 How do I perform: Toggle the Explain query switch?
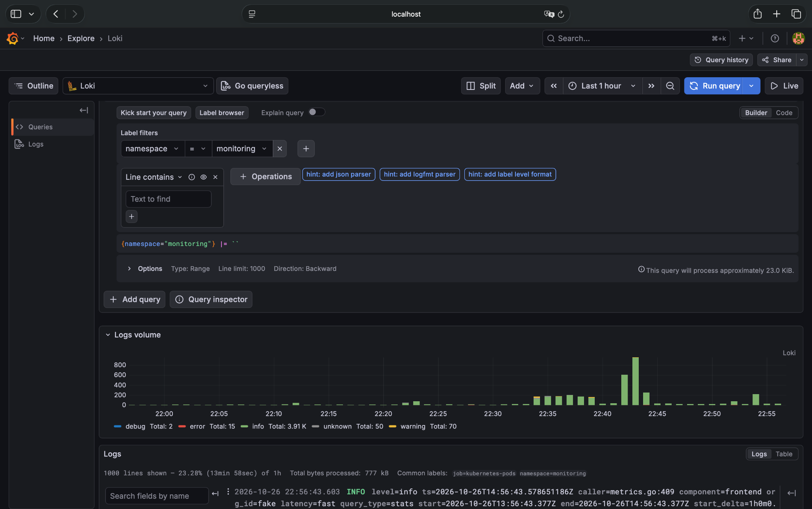[317, 112]
